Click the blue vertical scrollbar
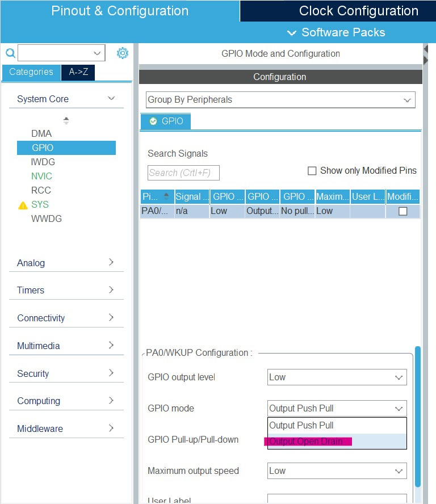The image size is (436, 504). click(418, 416)
